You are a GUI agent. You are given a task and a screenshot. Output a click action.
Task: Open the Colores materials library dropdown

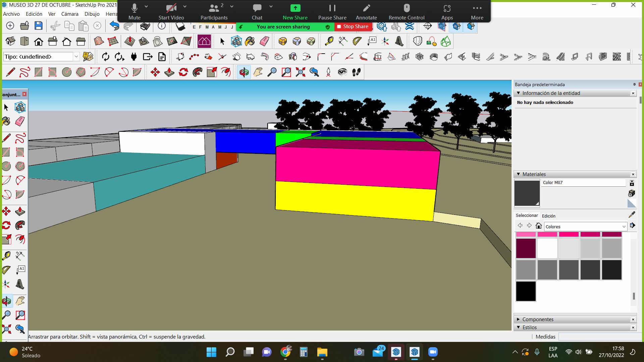(585, 227)
